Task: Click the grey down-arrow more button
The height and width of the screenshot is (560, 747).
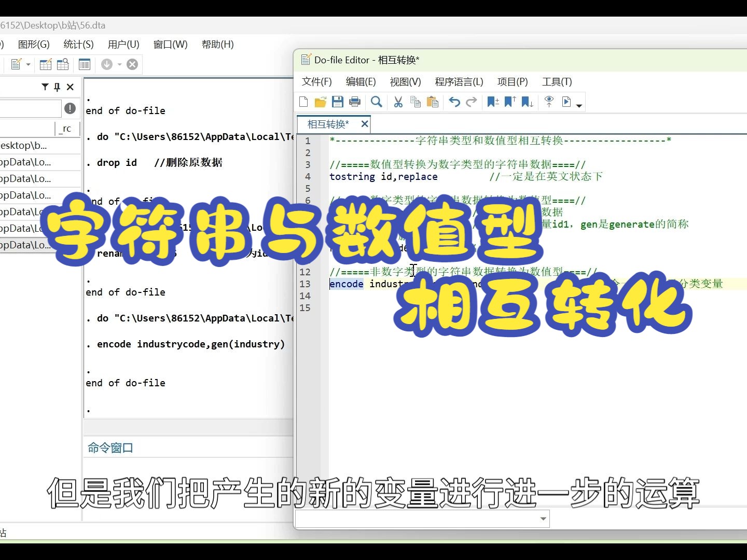Action: point(107,64)
